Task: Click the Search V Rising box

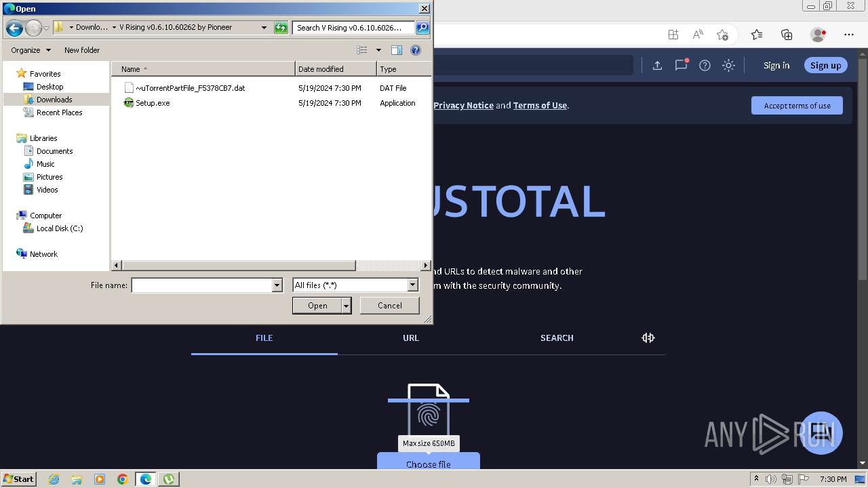Action: tap(354, 28)
